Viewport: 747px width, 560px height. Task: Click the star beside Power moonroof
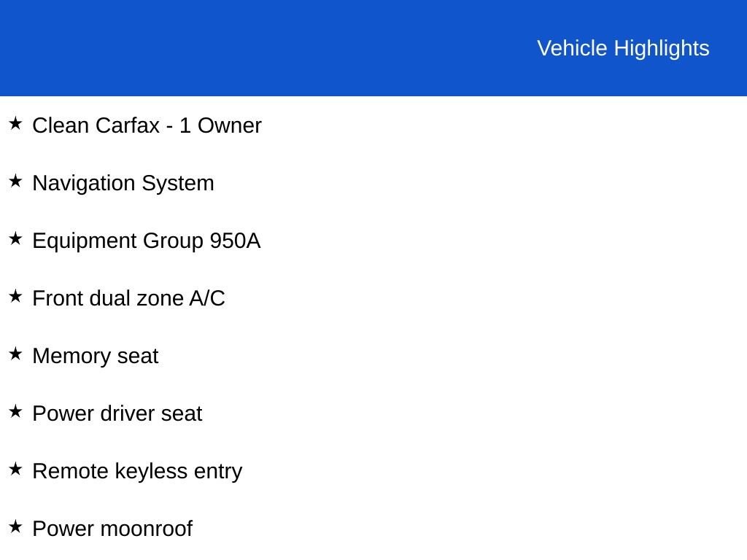click(15, 527)
